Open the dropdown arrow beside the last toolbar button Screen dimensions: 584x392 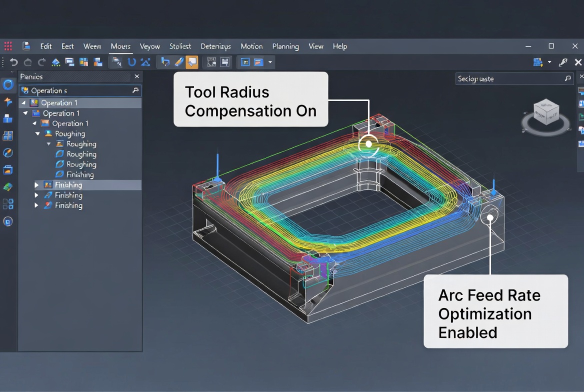pos(269,62)
